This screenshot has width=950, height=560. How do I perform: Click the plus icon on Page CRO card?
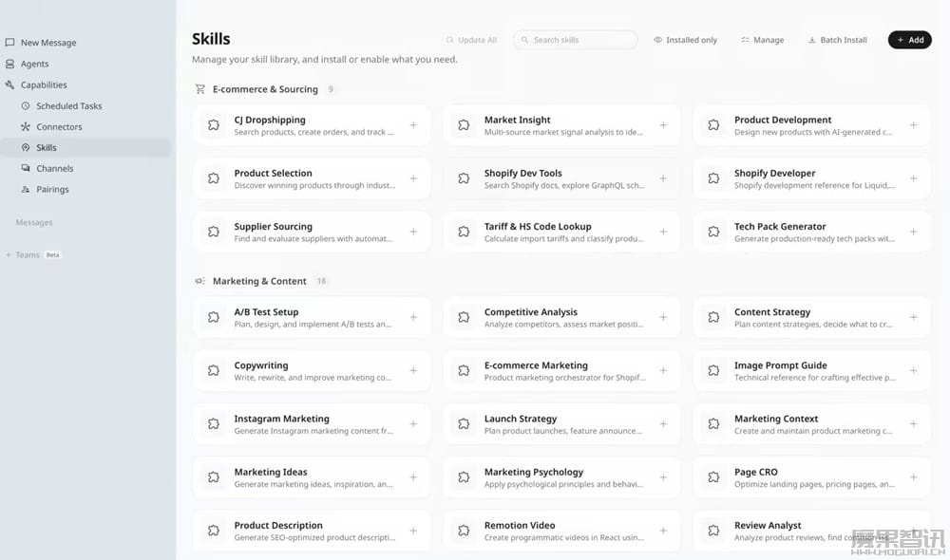tap(913, 477)
